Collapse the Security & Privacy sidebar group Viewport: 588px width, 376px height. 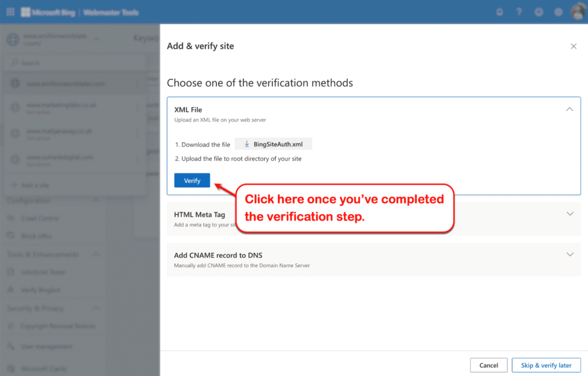click(x=95, y=308)
